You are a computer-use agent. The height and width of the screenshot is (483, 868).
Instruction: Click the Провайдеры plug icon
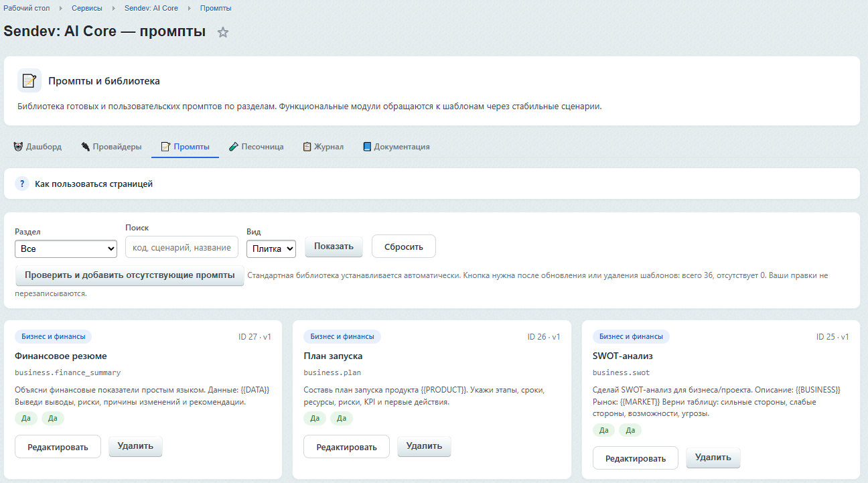pyautogui.click(x=85, y=147)
